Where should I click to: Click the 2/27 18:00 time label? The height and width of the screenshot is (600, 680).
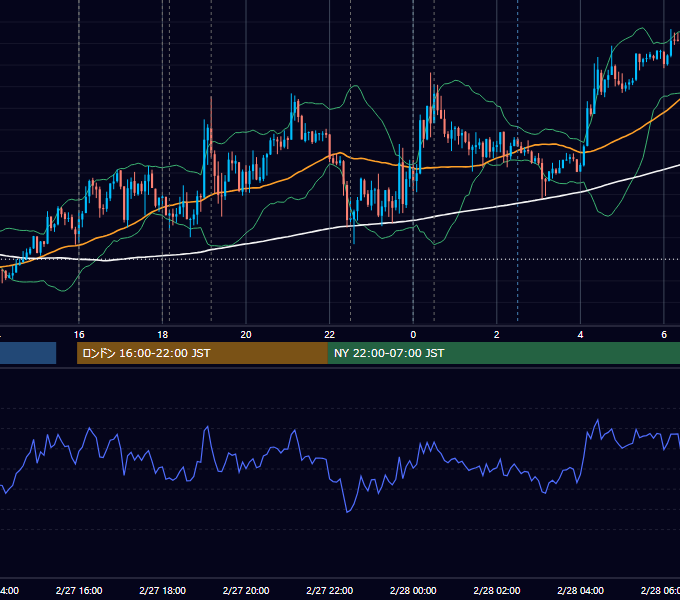tap(163, 590)
